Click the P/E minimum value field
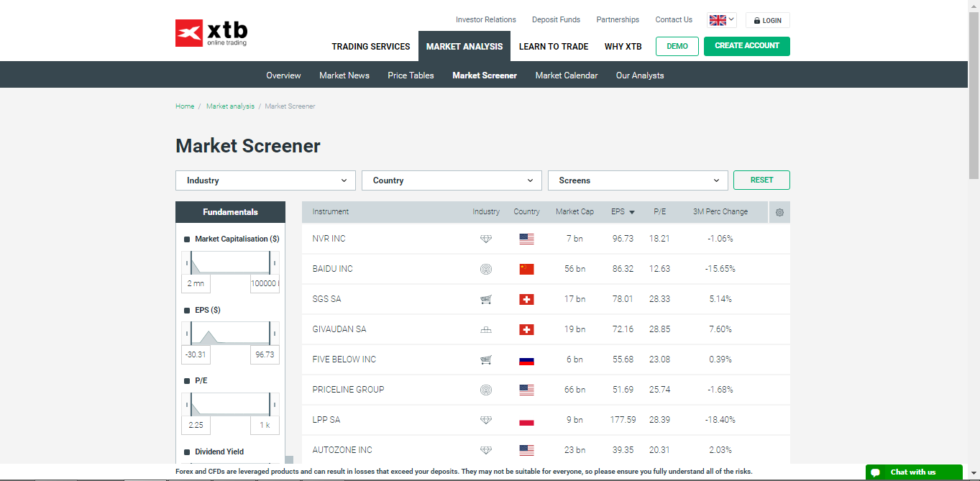 coord(196,425)
